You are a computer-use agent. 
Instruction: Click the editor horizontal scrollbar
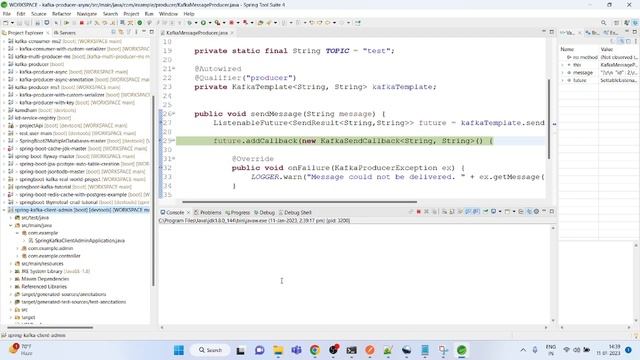pyautogui.click(x=300, y=202)
